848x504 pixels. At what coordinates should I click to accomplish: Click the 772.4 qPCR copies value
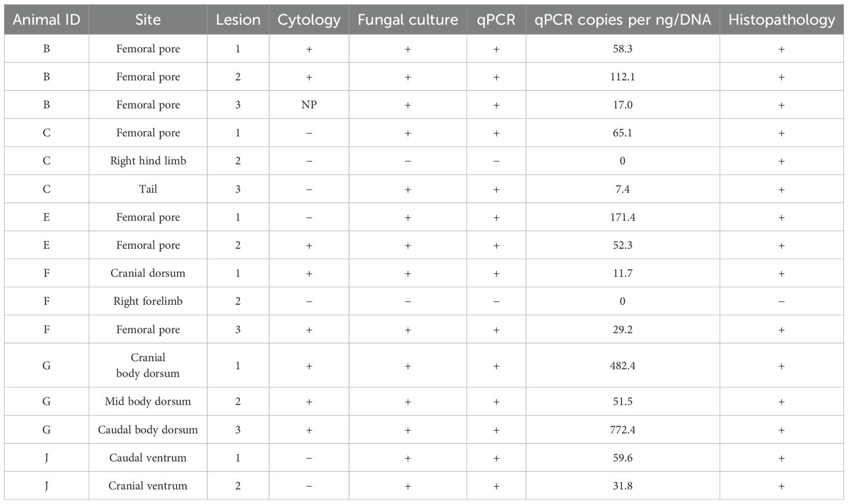pyautogui.click(x=623, y=430)
